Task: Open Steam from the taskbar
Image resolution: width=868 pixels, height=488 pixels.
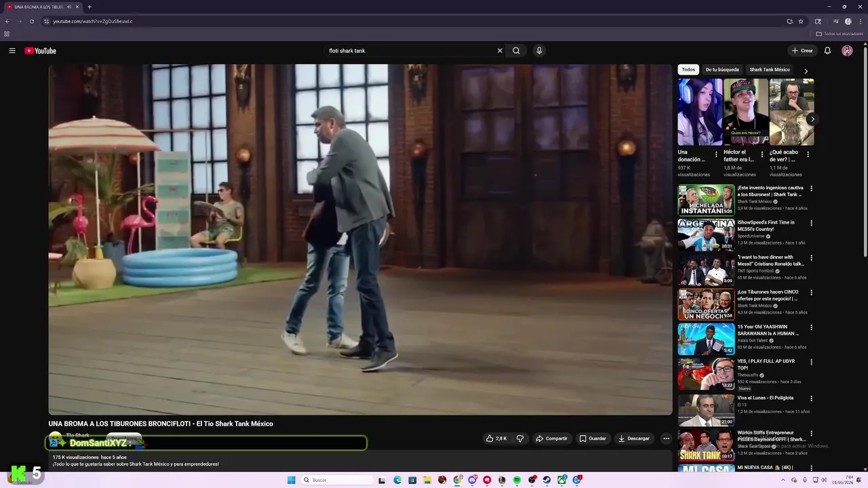Action: (547, 480)
